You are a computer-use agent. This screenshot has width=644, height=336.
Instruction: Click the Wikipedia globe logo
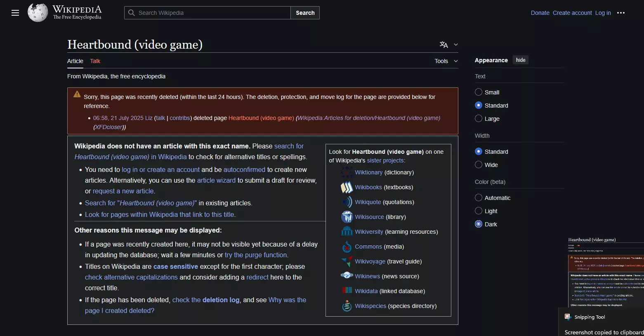[38, 13]
